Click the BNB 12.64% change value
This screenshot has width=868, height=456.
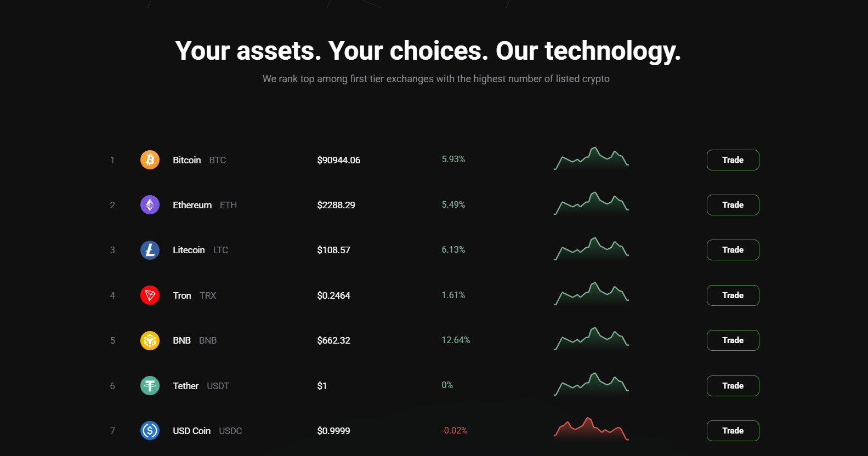click(x=456, y=340)
